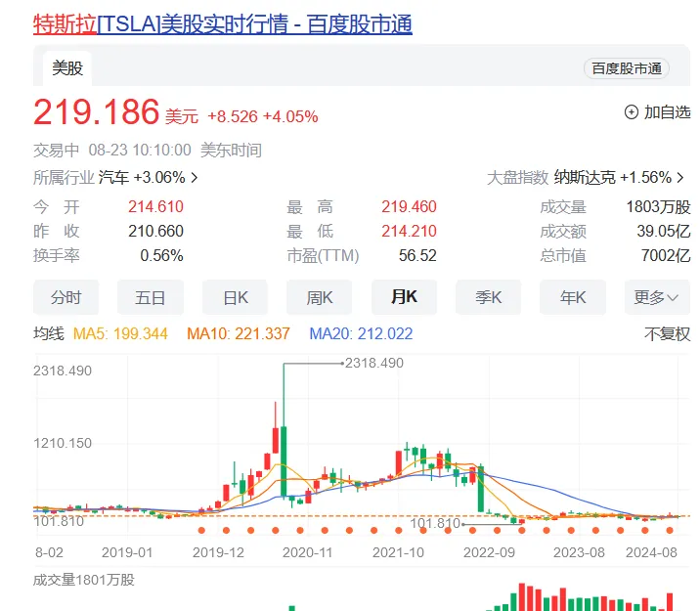Click the 百度股市通 badge button

pyautogui.click(x=626, y=68)
